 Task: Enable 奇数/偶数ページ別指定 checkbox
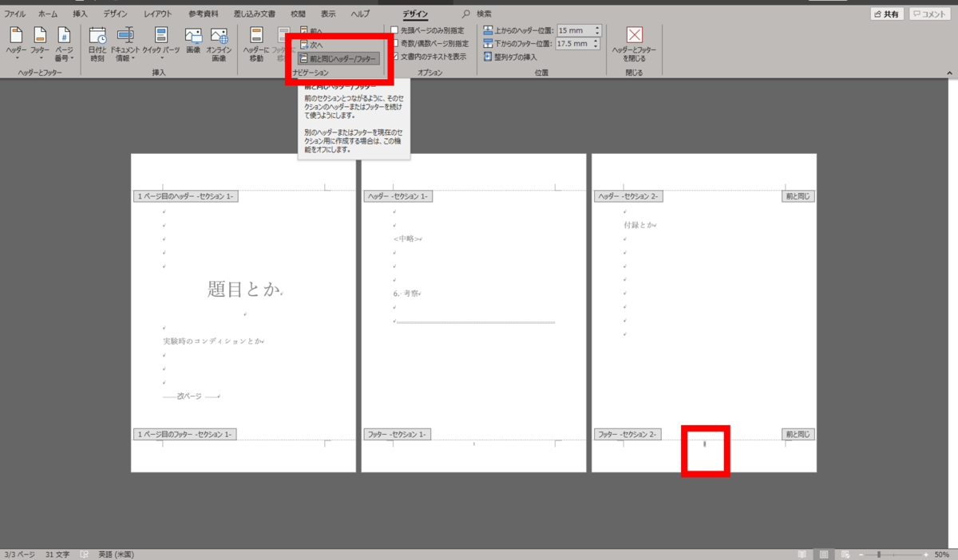pyautogui.click(x=430, y=44)
